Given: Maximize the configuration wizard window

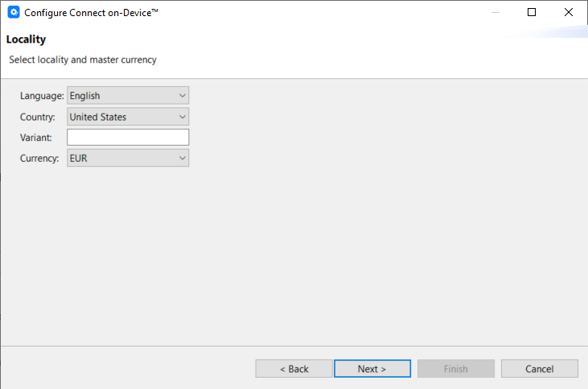Looking at the screenshot, I should 532,13.
